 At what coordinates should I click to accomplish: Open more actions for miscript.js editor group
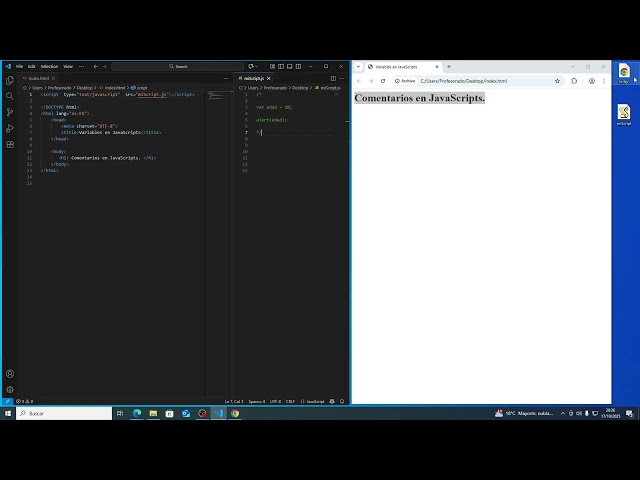(x=342, y=78)
